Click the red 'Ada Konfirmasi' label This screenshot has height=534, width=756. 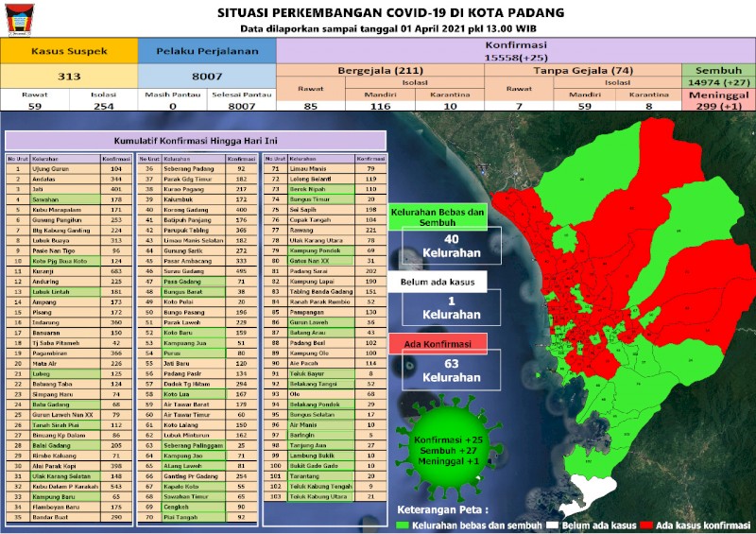438,344
